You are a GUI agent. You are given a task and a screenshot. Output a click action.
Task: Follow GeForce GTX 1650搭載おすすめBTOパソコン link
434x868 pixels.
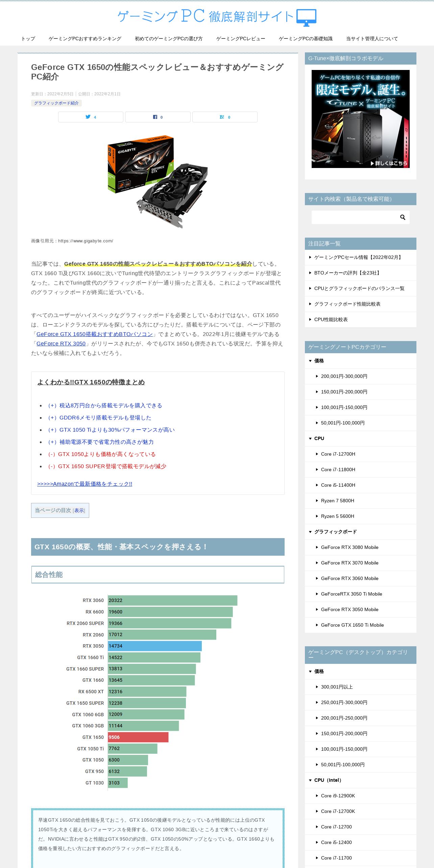click(95, 334)
